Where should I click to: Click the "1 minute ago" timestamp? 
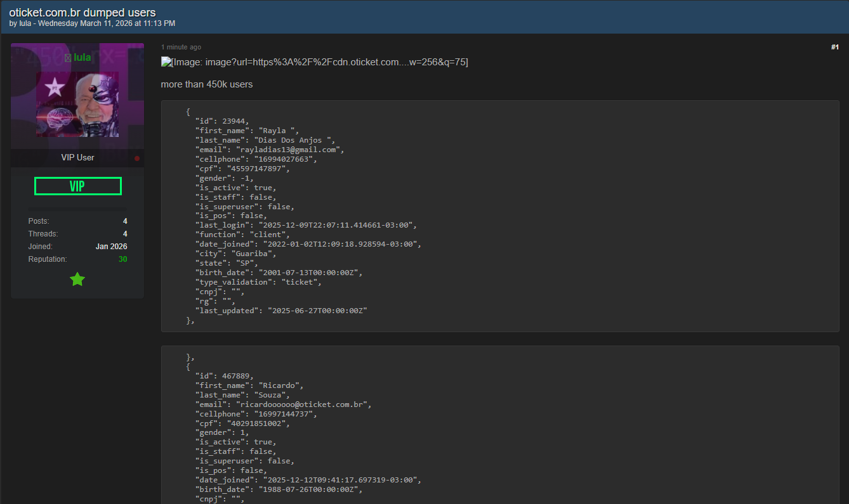click(181, 47)
